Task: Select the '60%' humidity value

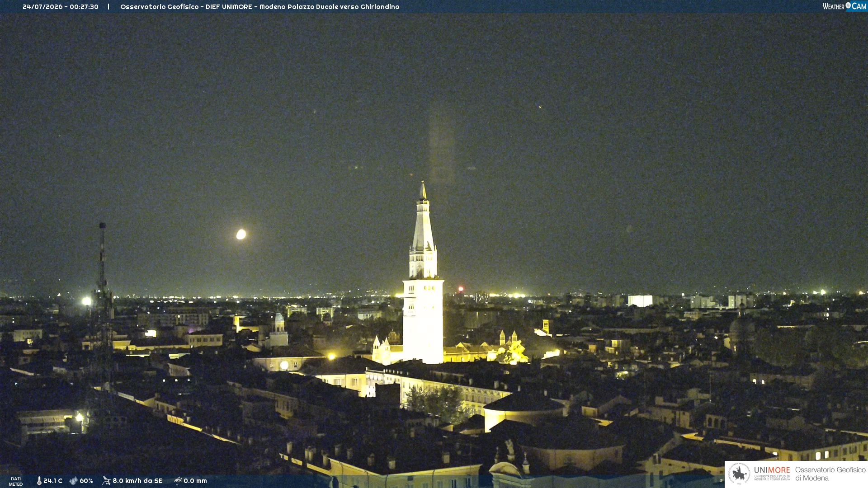Action: coord(86,481)
